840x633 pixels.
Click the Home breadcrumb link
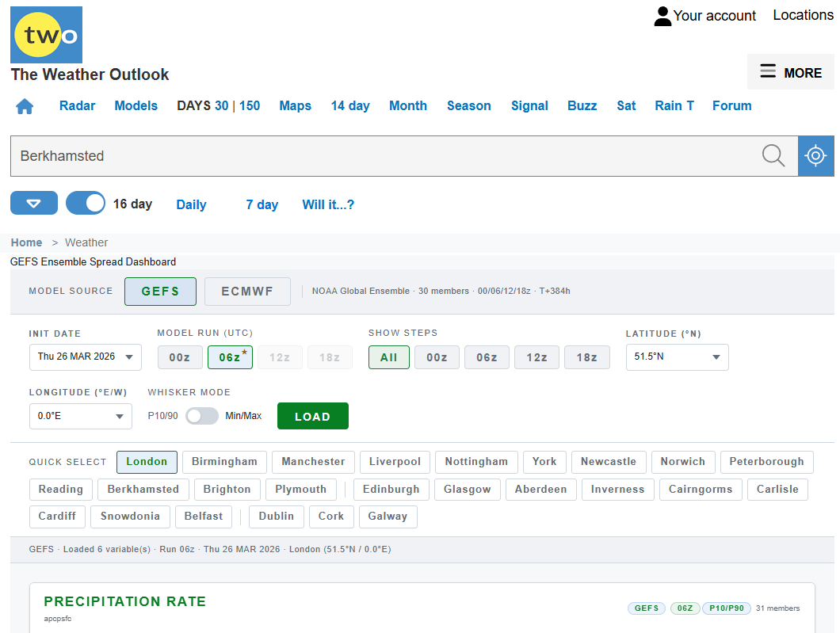click(x=26, y=242)
